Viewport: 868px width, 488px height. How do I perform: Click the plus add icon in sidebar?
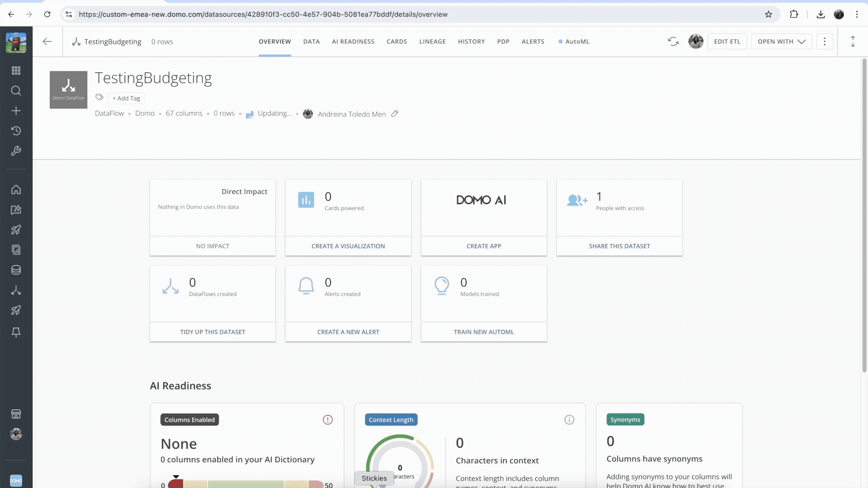point(16,111)
